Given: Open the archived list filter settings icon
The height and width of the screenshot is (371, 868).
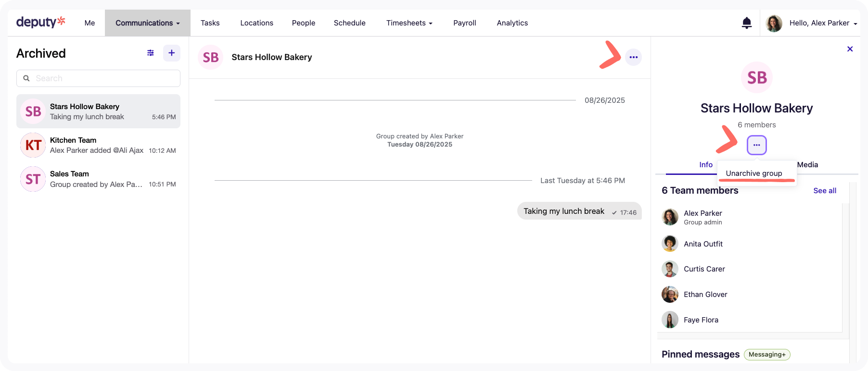Looking at the screenshot, I should [151, 53].
